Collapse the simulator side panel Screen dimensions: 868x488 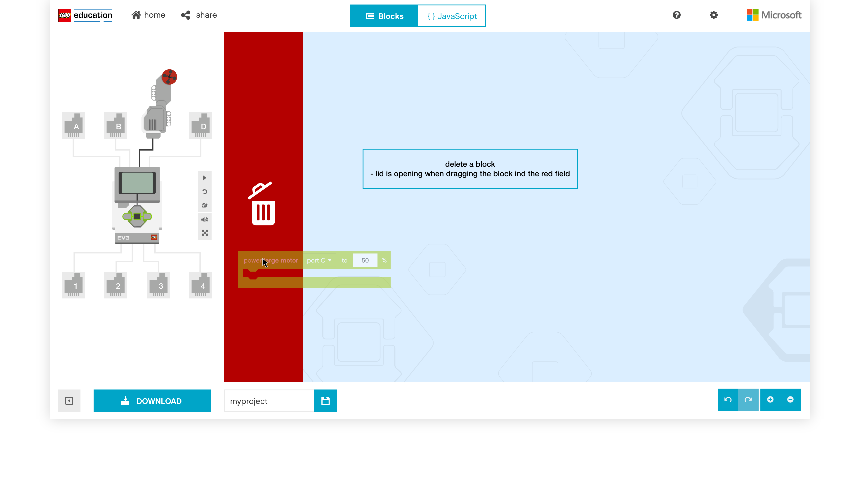tap(69, 401)
